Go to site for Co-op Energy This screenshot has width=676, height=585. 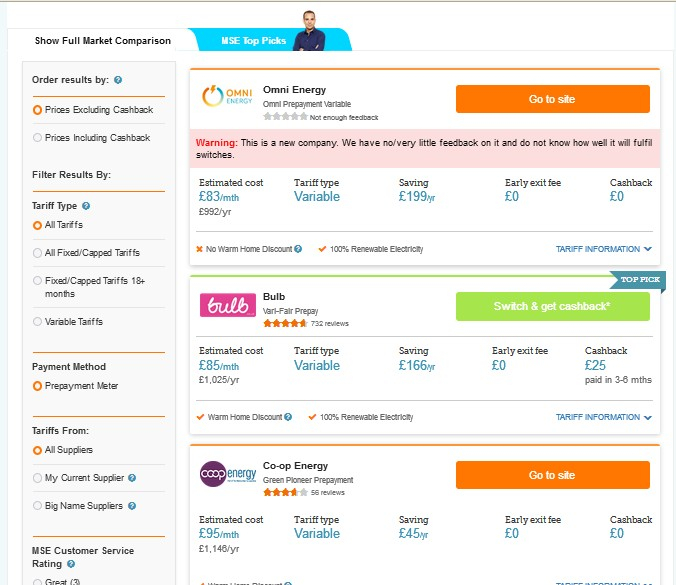tap(553, 475)
